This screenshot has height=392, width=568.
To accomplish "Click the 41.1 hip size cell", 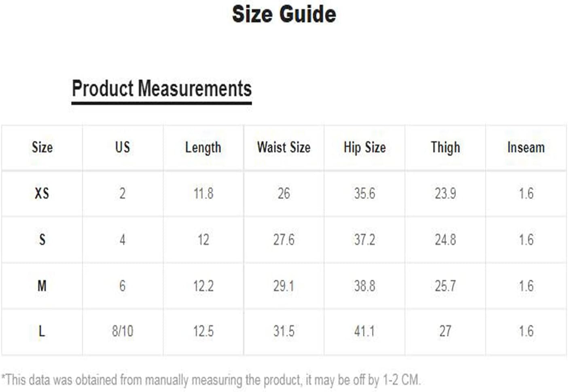I will click(365, 331).
